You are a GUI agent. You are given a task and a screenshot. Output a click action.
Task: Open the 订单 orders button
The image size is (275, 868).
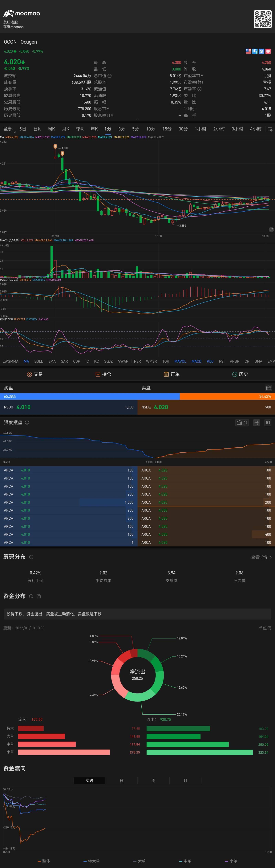tap(172, 374)
